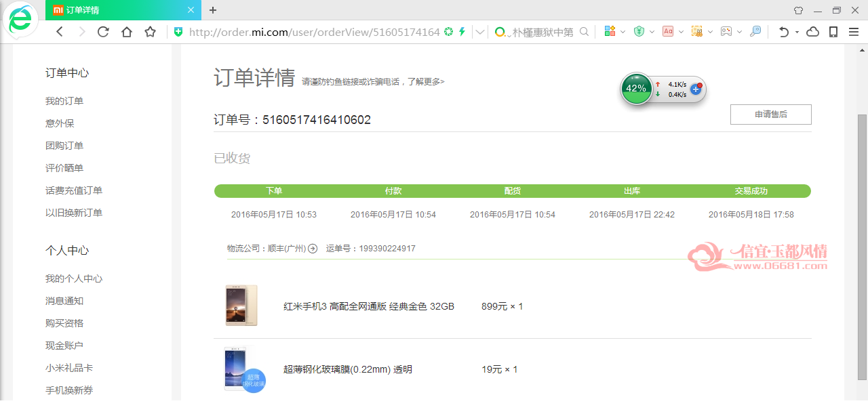This screenshot has height=416, width=868.
Task: Select the 订单详情 browser tab
Action: coord(123,10)
